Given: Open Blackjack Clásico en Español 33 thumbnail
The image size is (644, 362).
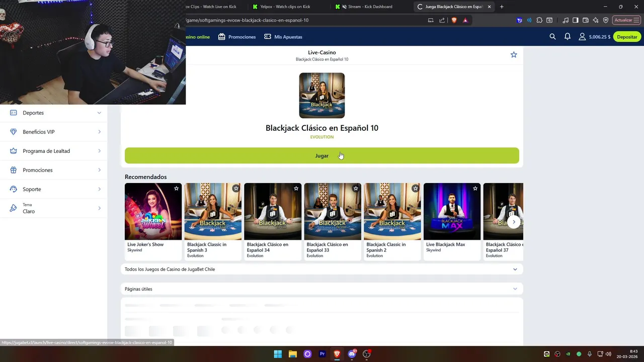Looking at the screenshot, I should (333, 211).
